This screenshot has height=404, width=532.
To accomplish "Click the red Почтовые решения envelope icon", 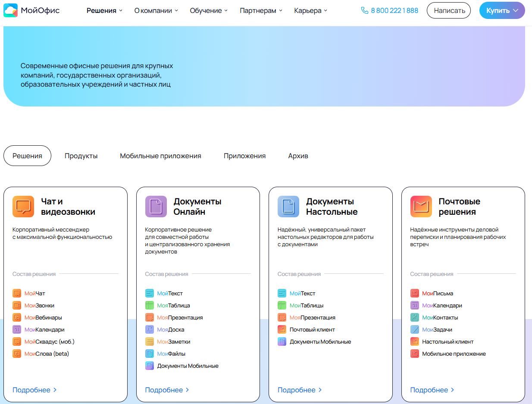I will coord(421,207).
